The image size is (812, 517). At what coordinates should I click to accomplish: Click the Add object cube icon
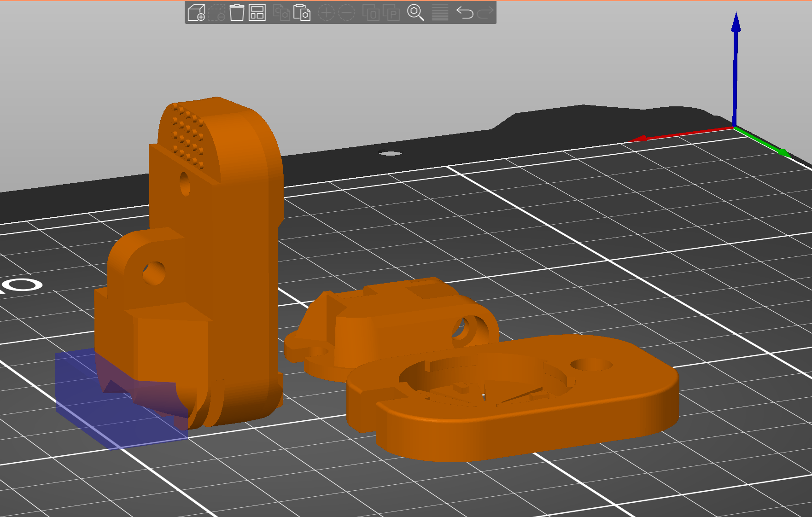click(197, 12)
